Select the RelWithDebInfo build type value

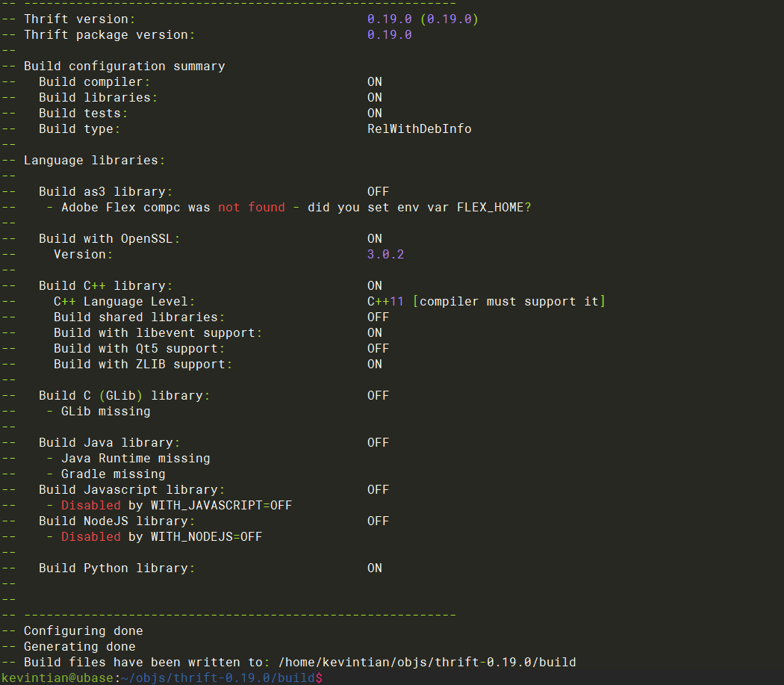419,128
